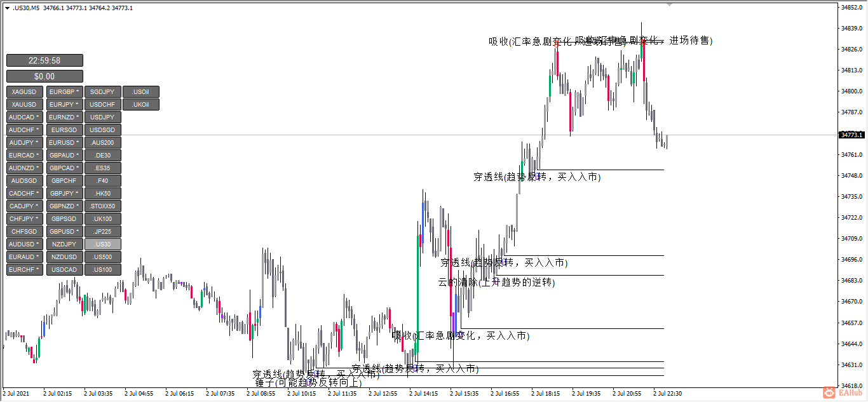Click the current price label 34773.1
The width and height of the screenshot is (868, 402).
point(851,135)
